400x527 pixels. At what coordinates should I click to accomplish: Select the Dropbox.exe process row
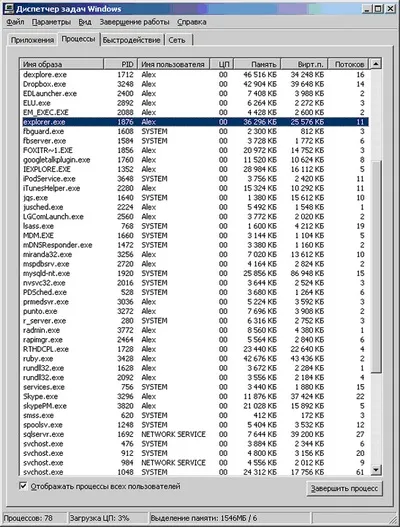coord(194,84)
